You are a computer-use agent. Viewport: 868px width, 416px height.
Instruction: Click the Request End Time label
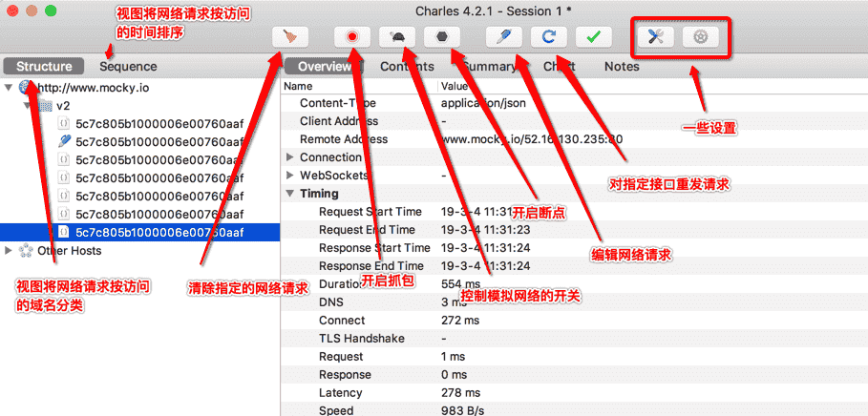click(367, 230)
